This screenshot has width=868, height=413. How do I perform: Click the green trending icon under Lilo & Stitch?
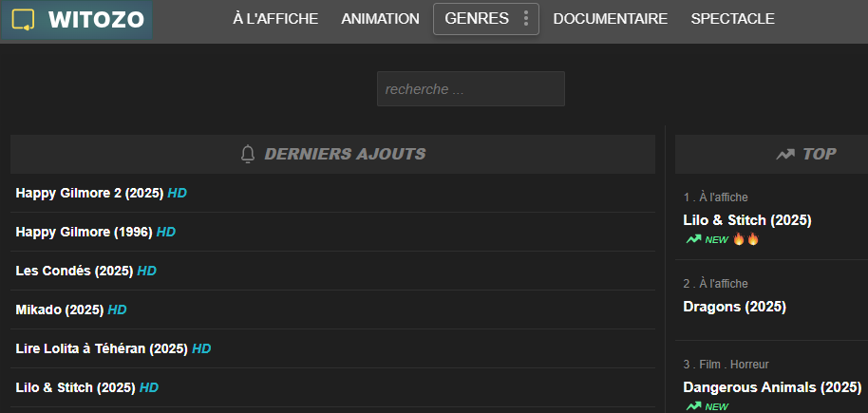(x=693, y=239)
